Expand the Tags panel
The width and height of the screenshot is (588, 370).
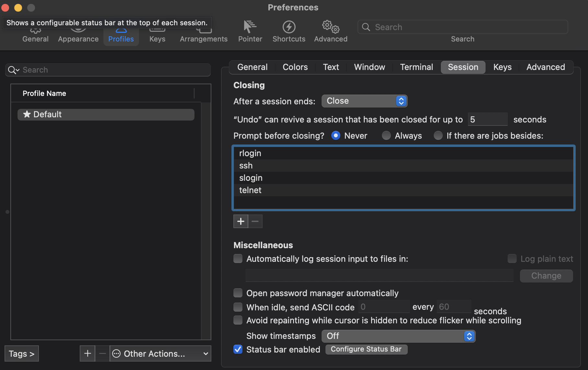22,353
